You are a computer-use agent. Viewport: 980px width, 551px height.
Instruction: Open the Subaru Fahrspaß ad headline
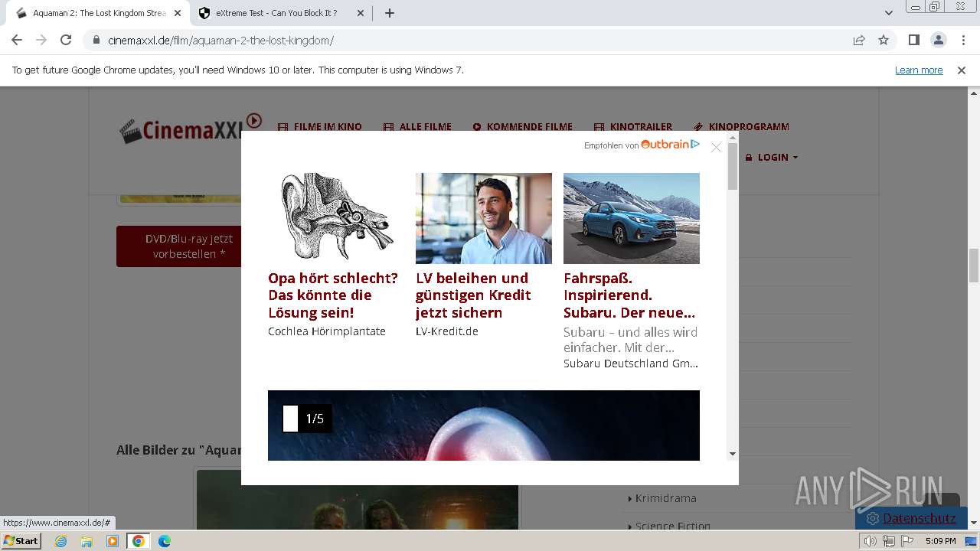tap(629, 295)
